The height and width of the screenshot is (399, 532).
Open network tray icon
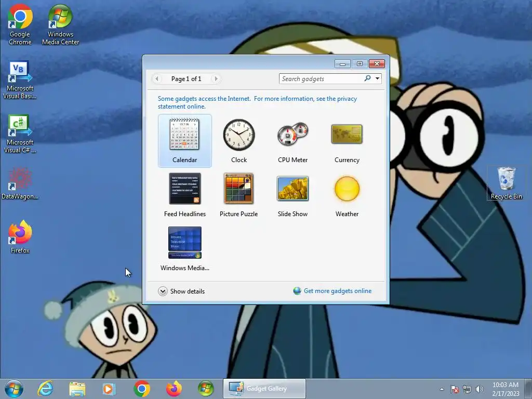467,389
